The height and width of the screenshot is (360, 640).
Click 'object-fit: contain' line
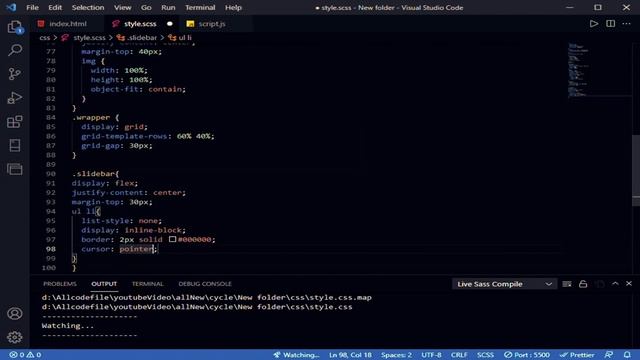(x=138, y=89)
